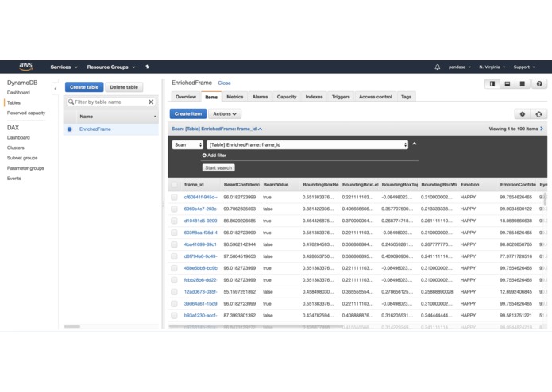Toggle the select-all items checkbox
Screen dimensions: 552x392
tap(174, 185)
